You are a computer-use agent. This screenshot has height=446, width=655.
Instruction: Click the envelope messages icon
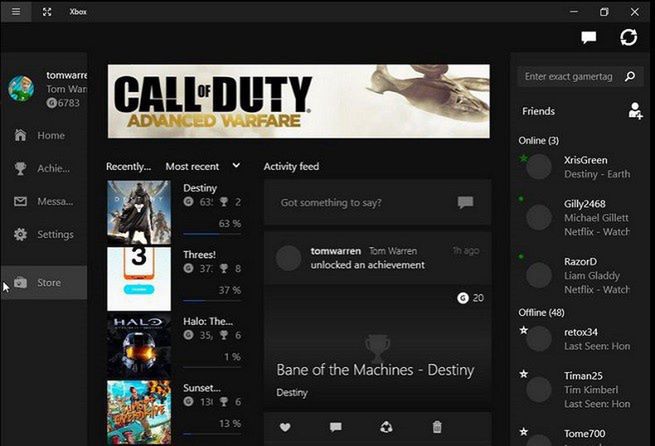(20, 201)
